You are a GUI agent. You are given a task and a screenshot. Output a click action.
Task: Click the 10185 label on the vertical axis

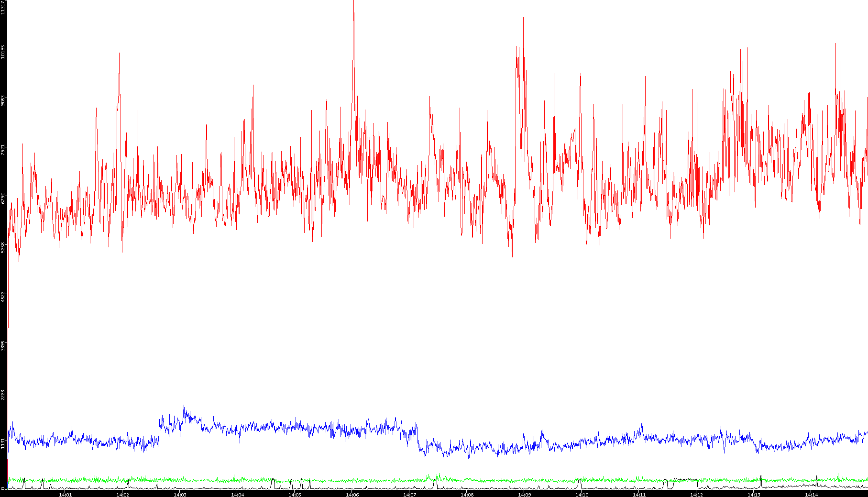point(3,52)
